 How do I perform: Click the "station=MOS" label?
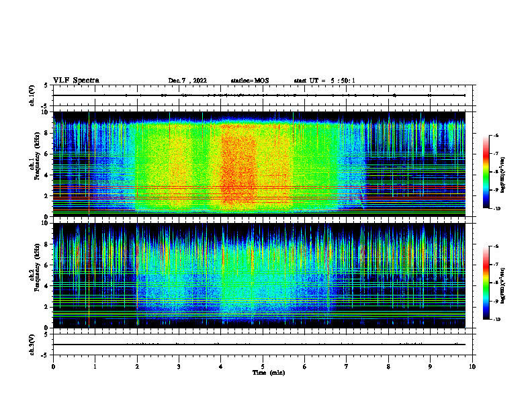pos(250,81)
